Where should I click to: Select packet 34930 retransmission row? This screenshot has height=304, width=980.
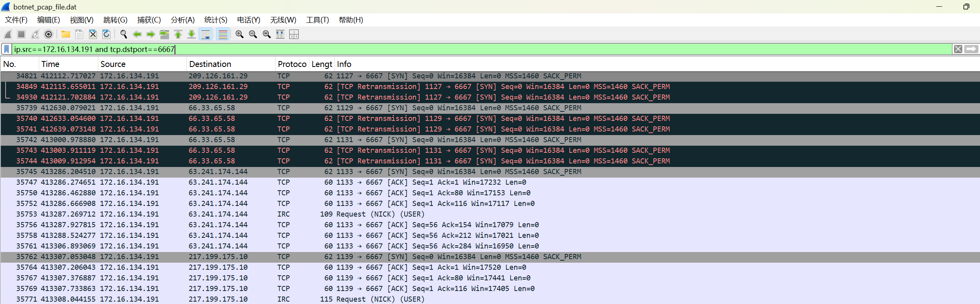click(490, 97)
